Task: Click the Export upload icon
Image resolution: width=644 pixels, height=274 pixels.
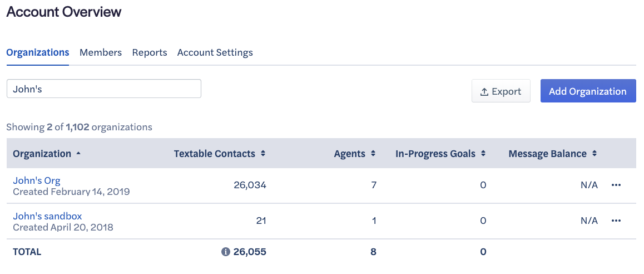Action: click(x=484, y=91)
